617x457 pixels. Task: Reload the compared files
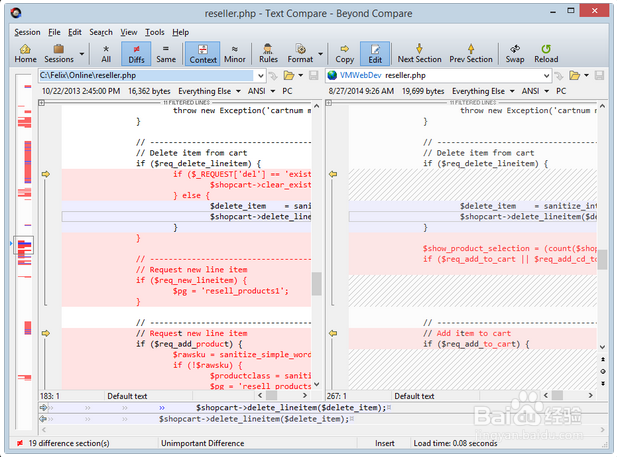coord(546,54)
